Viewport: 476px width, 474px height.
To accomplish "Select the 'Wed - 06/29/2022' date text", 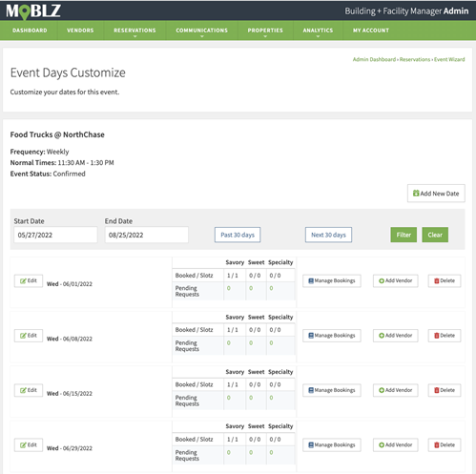I will point(70,448).
